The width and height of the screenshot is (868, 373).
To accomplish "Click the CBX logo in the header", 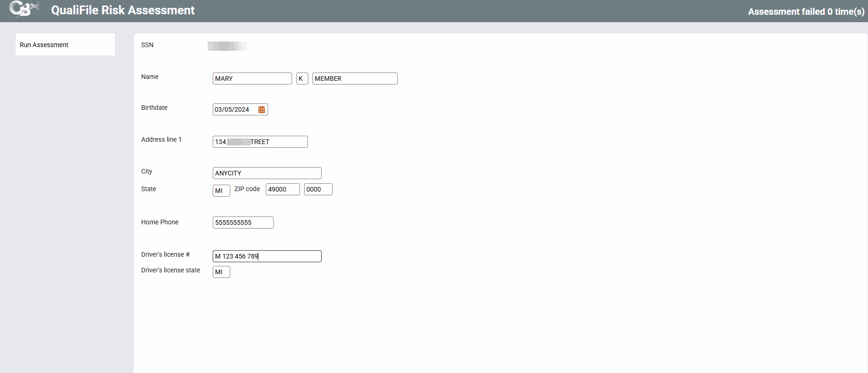I will 24,9.
